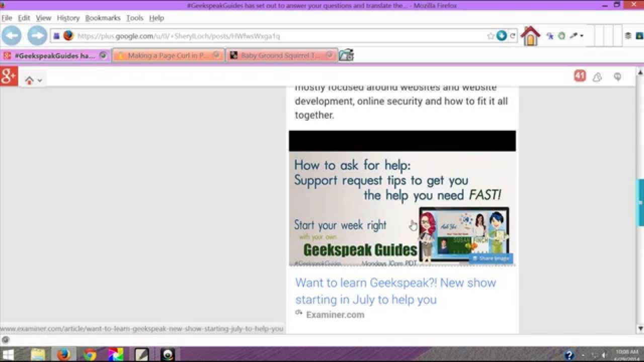This screenshot has height=362, width=644.
Task: Open the notepad pen taskbar app
Action: click(x=142, y=354)
